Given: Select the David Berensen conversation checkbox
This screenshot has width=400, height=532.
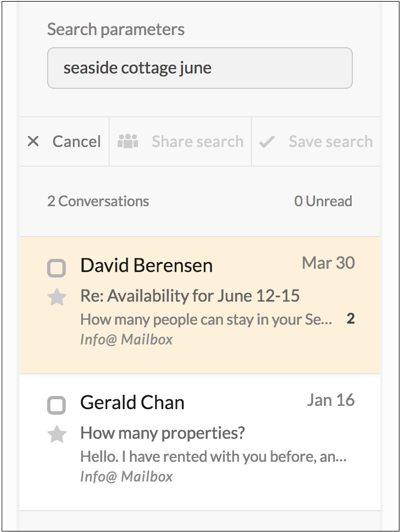Looking at the screenshot, I should [56, 268].
